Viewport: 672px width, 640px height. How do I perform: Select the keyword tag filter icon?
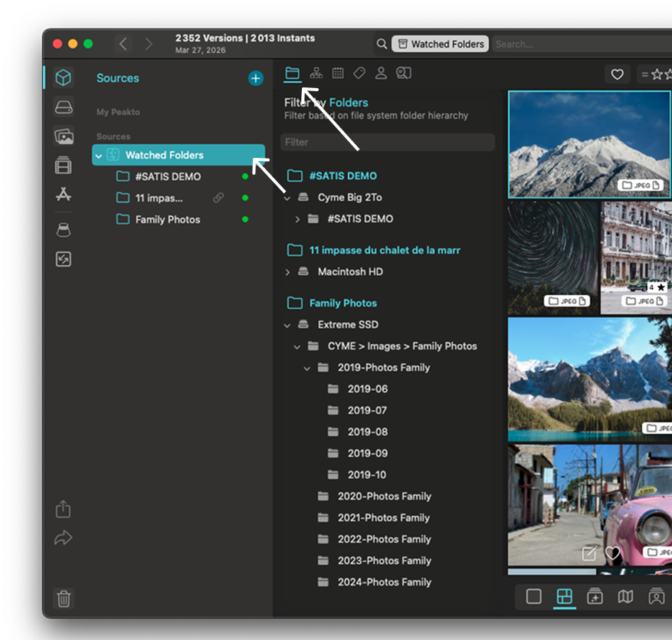359,74
